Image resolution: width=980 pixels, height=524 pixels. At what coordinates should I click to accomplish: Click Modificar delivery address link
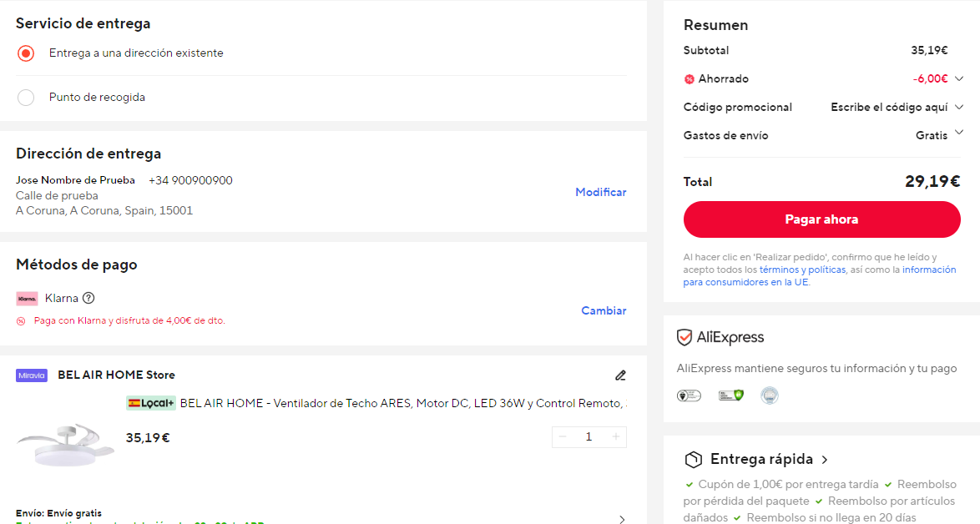click(x=601, y=193)
